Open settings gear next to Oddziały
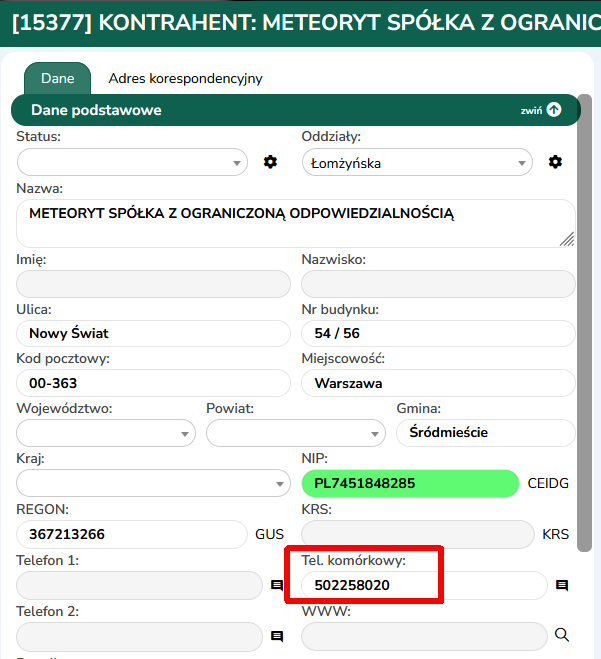 tap(555, 162)
